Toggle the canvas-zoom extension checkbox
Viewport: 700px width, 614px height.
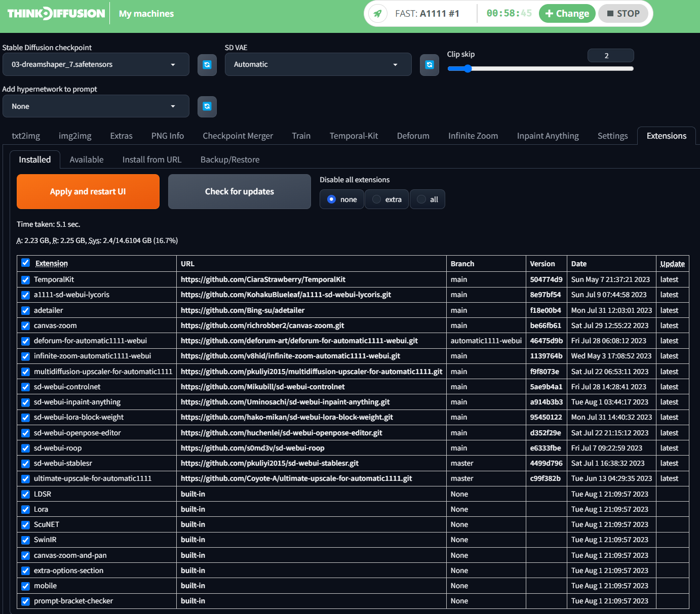pyautogui.click(x=25, y=325)
